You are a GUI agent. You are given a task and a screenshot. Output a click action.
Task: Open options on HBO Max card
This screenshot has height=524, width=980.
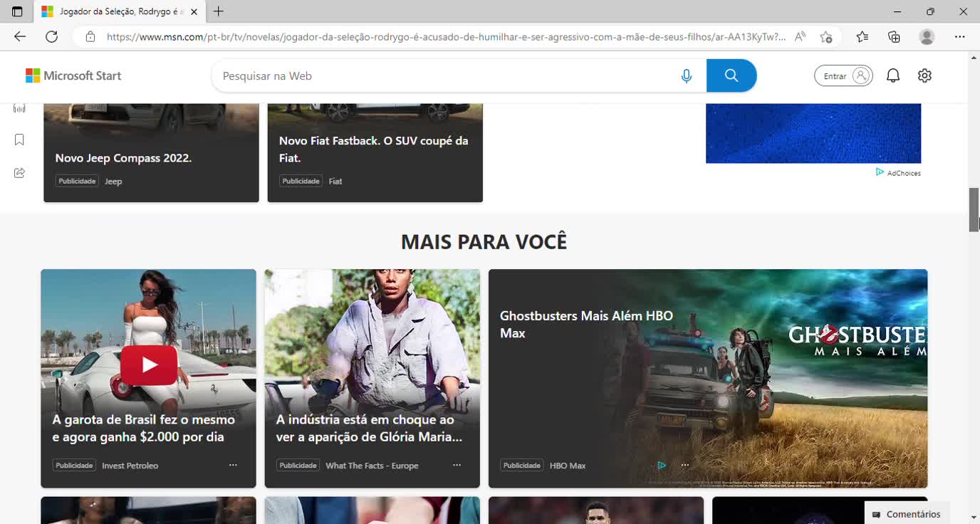685,465
